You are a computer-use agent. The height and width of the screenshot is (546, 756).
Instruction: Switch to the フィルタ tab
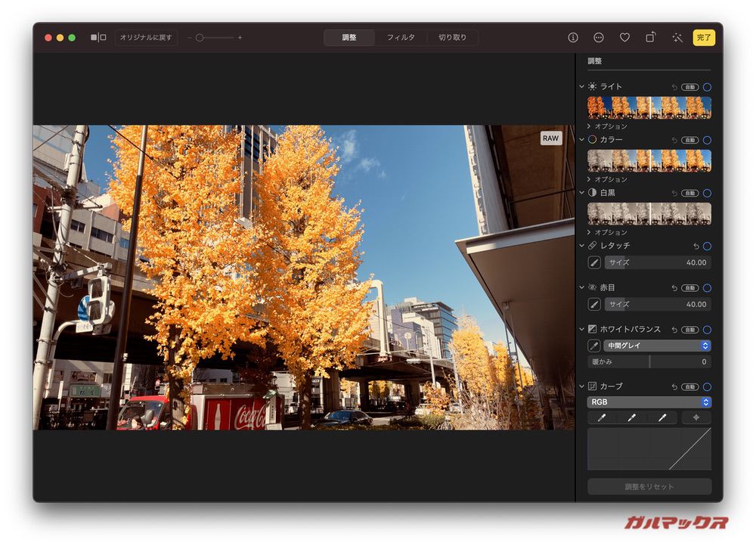[401, 37]
